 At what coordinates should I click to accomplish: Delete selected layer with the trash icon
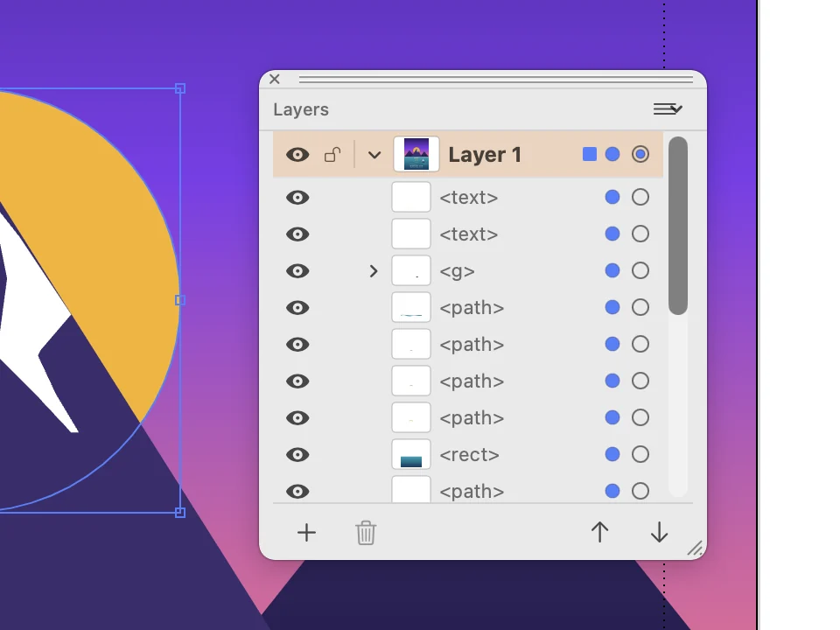point(366,533)
